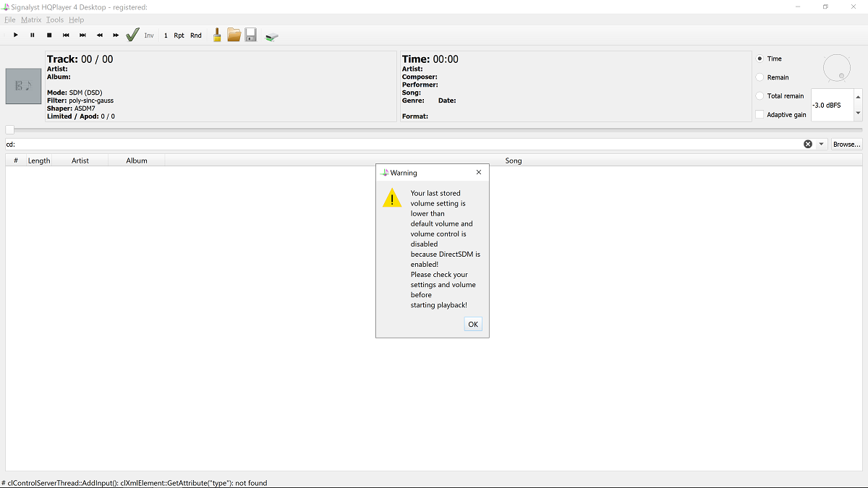Click the 'Limited / Apod: 0 / 0' text
868x488 pixels.
point(81,116)
